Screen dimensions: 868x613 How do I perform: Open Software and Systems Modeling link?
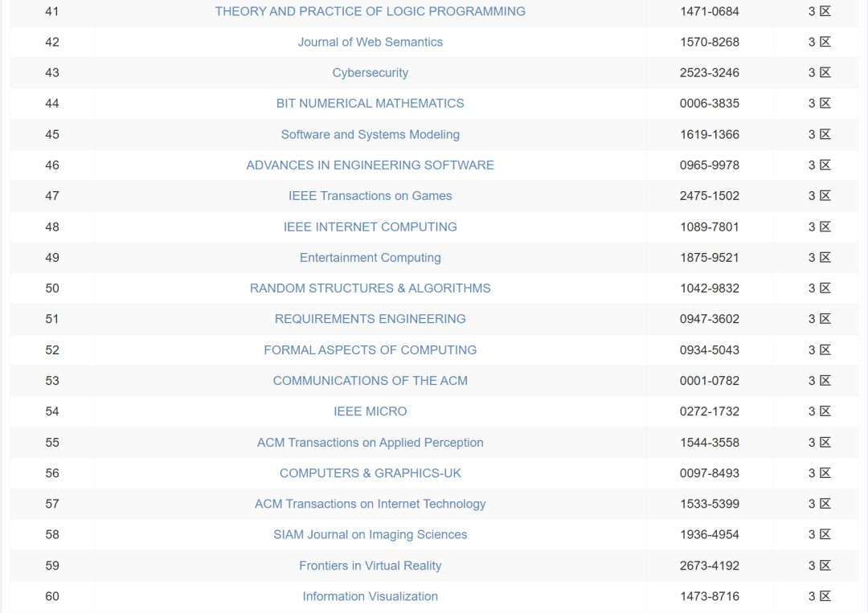[370, 134]
